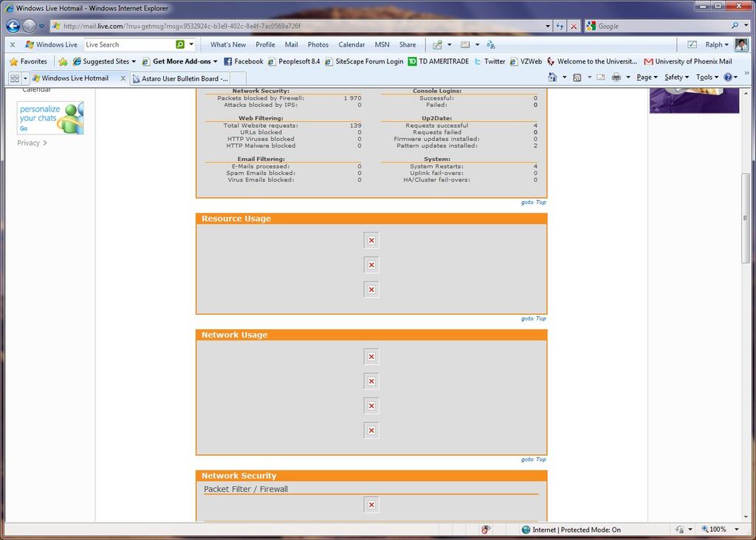The height and width of the screenshot is (540, 756).
Task: Click into the Google search box
Action: click(663, 26)
